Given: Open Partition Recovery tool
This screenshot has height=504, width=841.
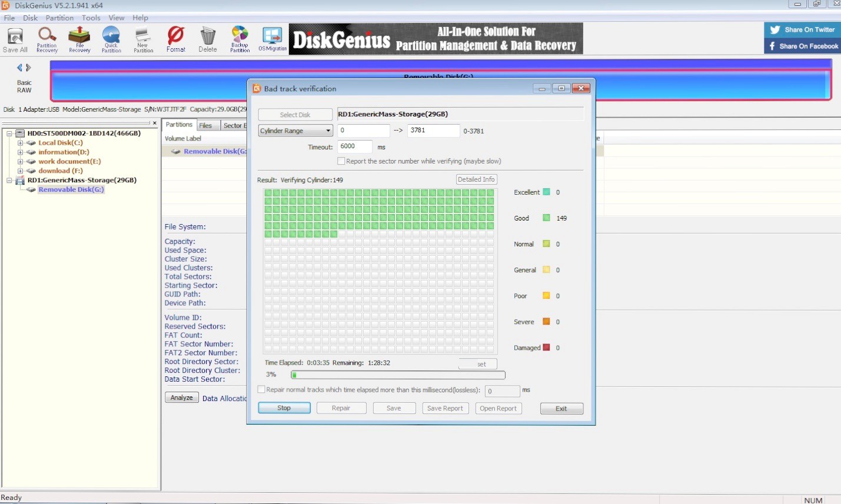Looking at the screenshot, I should click(x=47, y=40).
